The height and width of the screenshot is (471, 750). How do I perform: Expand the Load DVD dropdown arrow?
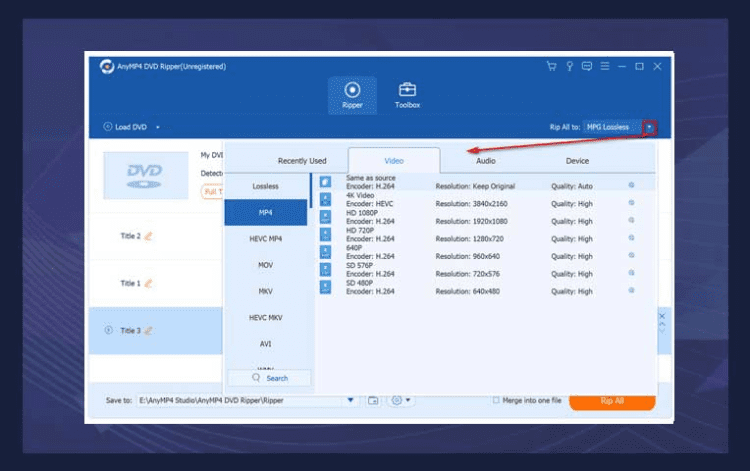click(x=158, y=127)
